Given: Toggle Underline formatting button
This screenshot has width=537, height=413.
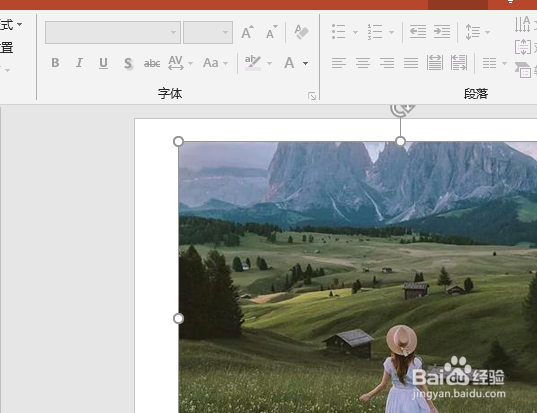Looking at the screenshot, I should pos(103,63).
